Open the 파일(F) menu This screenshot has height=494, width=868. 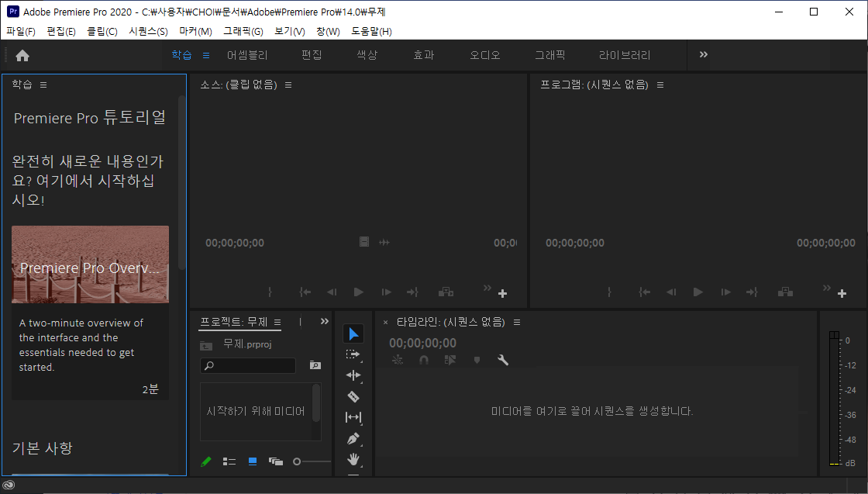20,32
